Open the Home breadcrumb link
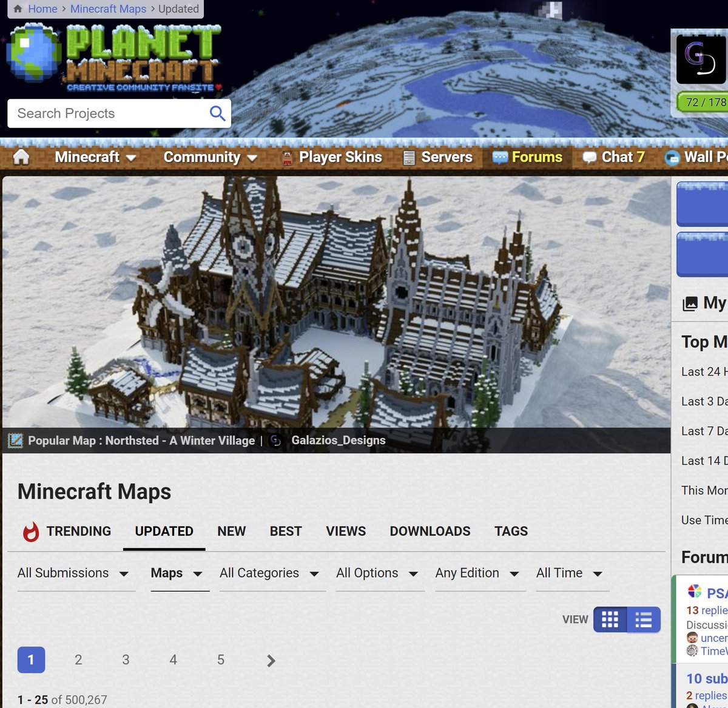The image size is (728, 708). pos(42,9)
